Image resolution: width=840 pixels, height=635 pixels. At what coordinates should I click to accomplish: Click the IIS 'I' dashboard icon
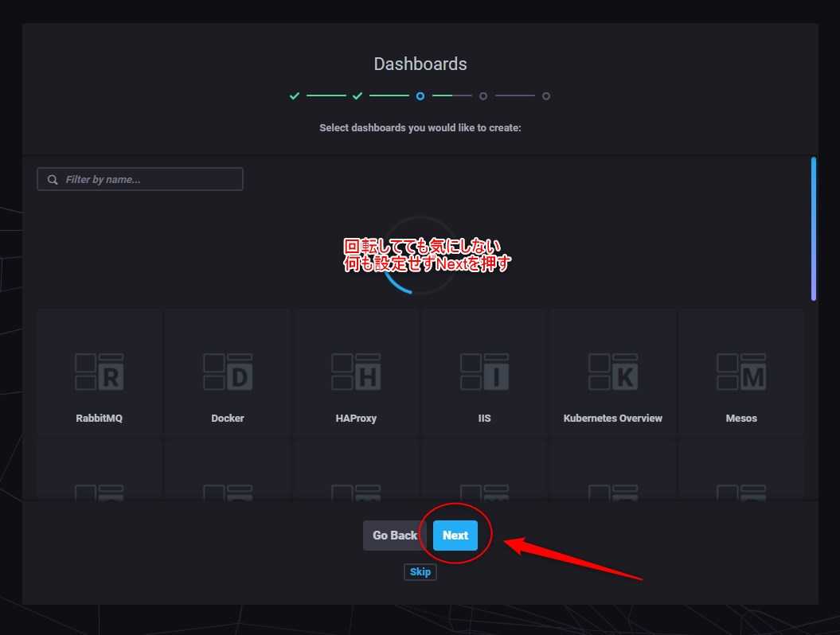pyautogui.click(x=484, y=372)
